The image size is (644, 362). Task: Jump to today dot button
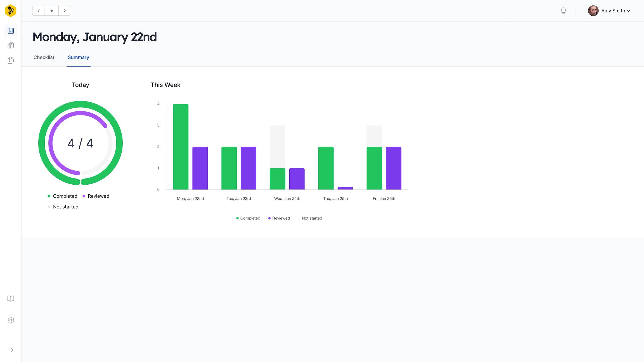pyautogui.click(x=52, y=11)
